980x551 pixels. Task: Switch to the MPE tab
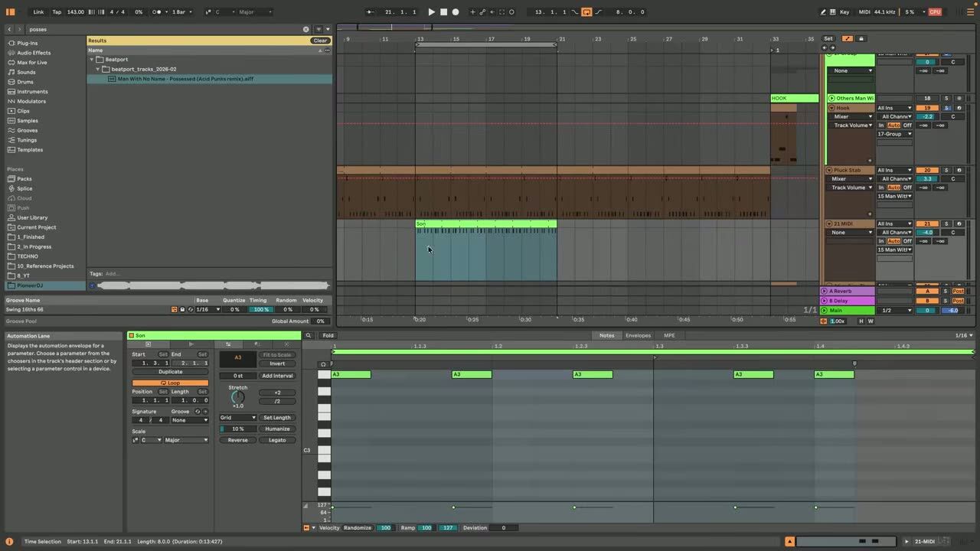pos(669,335)
